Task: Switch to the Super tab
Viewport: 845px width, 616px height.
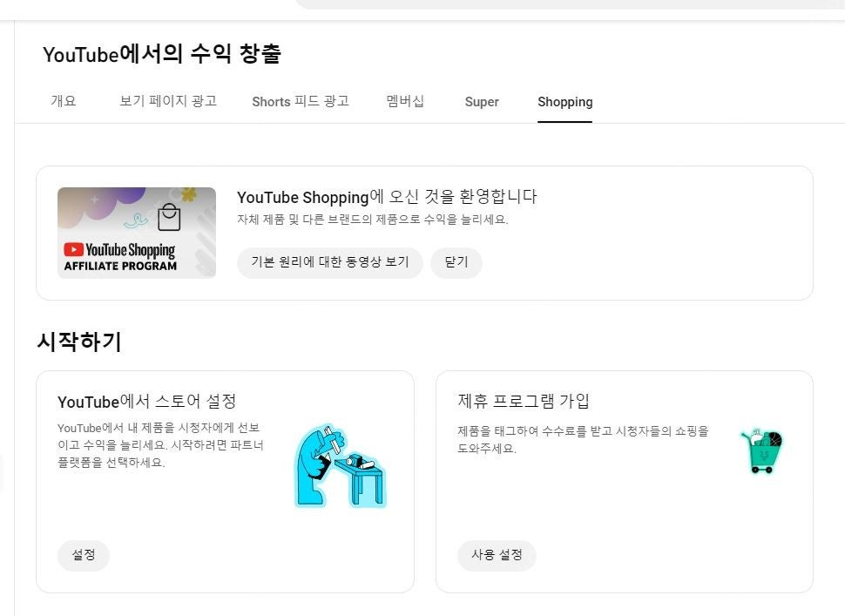Action: [x=482, y=102]
